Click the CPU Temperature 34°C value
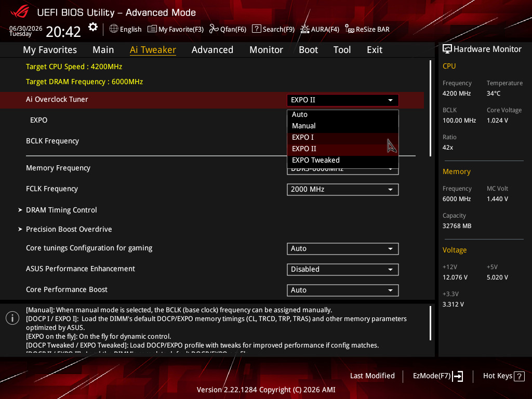The height and width of the screenshot is (399, 532). pyautogui.click(x=494, y=94)
